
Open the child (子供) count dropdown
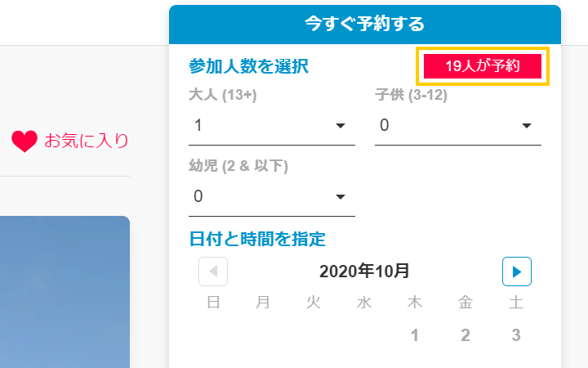pos(458,125)
